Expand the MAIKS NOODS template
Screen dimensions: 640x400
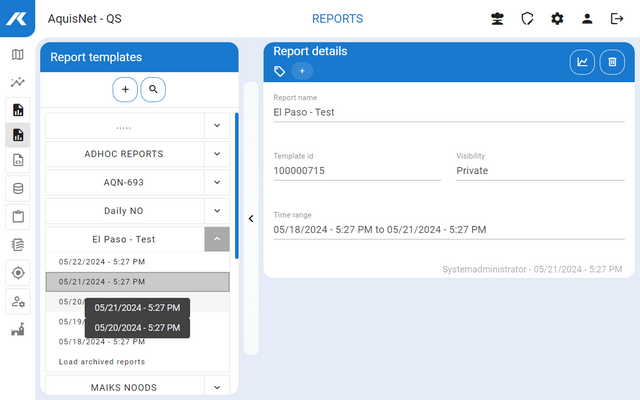tap(217, 387)
